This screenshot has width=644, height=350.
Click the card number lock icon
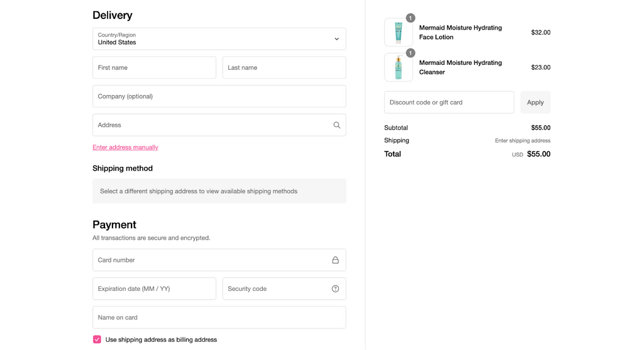pyautogui.click(x=335, y=260)
